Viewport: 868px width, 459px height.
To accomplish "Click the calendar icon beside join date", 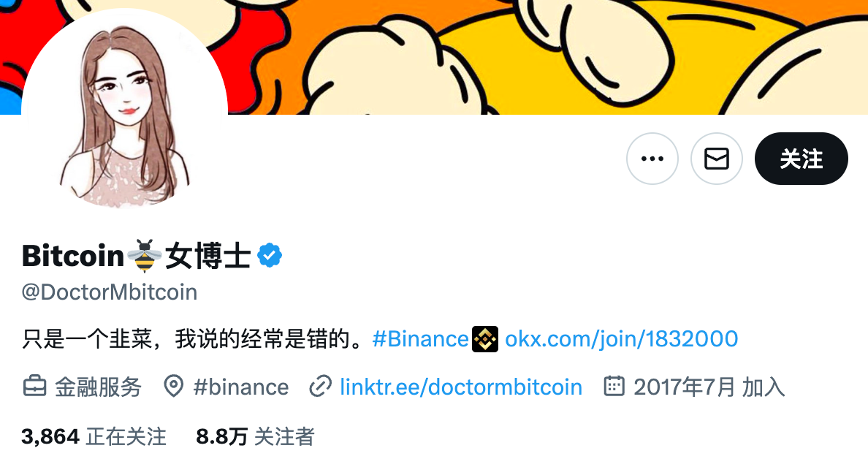I will coord(614,386).
